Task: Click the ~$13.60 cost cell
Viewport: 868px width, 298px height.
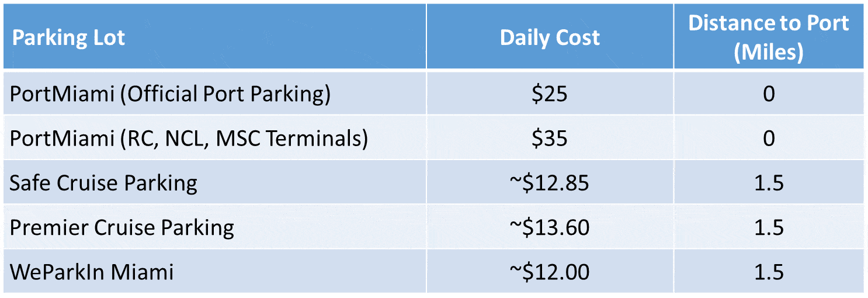Action: coord(550,226)
